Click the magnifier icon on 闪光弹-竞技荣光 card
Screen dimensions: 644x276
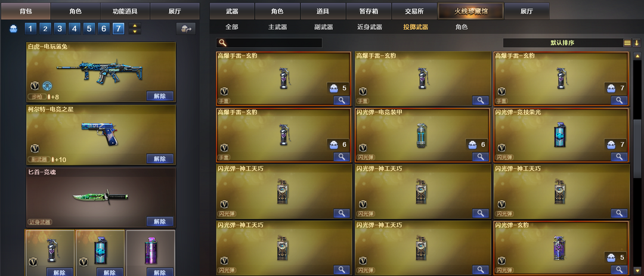point(619,157)
